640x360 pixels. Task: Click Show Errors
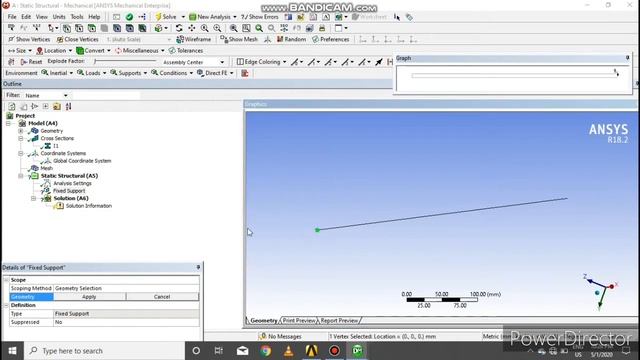click(260, 17)
